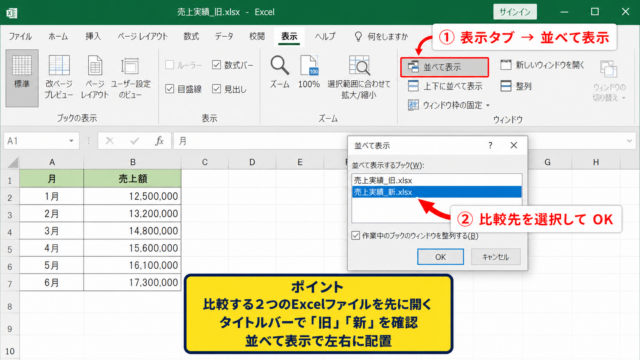This screenshot has width=640, height=360.
Task: Click the formula bar enter checkmark icon
Action: click(134, 141)
